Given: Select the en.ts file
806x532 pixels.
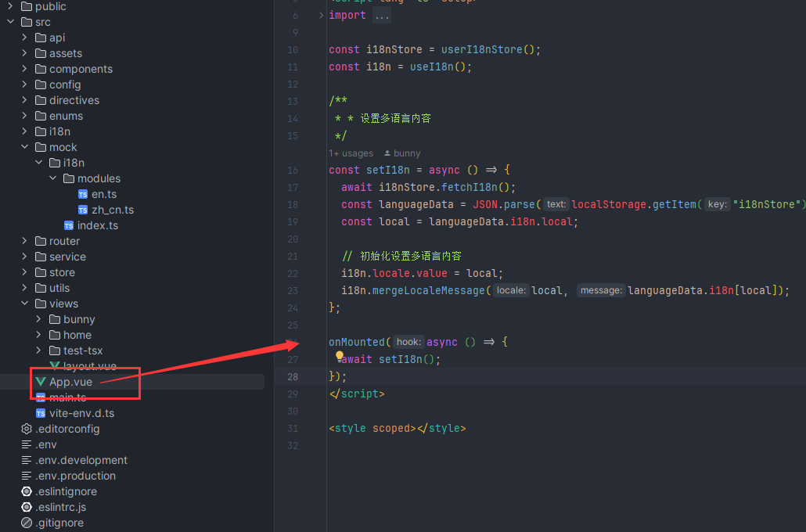Looking at the screenshot, I should pyautogui.click(x=104, y=194).
